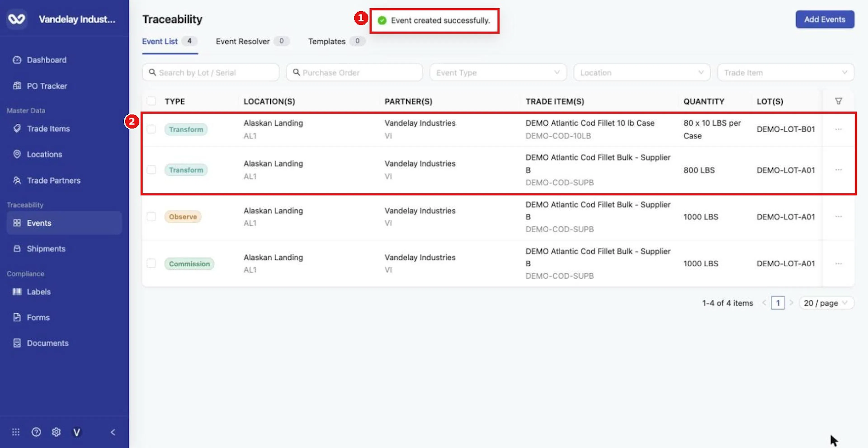Click the Add Events button
868x448 pixels.
825,19
